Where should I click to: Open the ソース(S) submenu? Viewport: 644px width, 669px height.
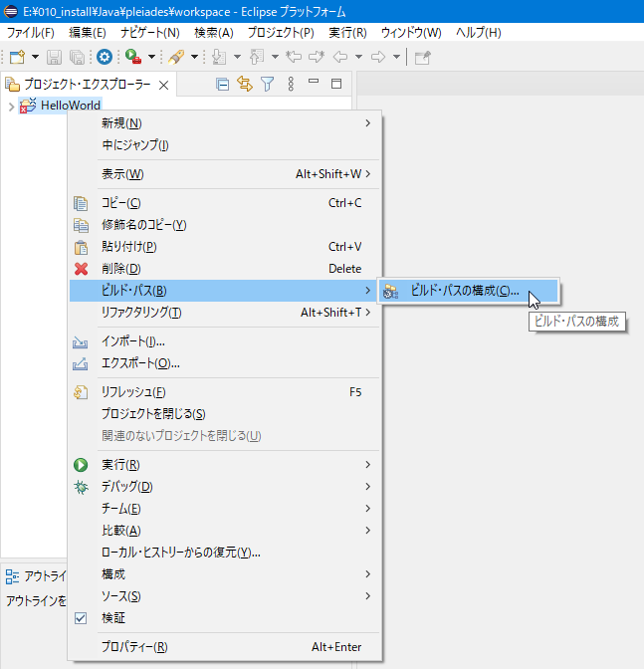click(x=225, y=596)
